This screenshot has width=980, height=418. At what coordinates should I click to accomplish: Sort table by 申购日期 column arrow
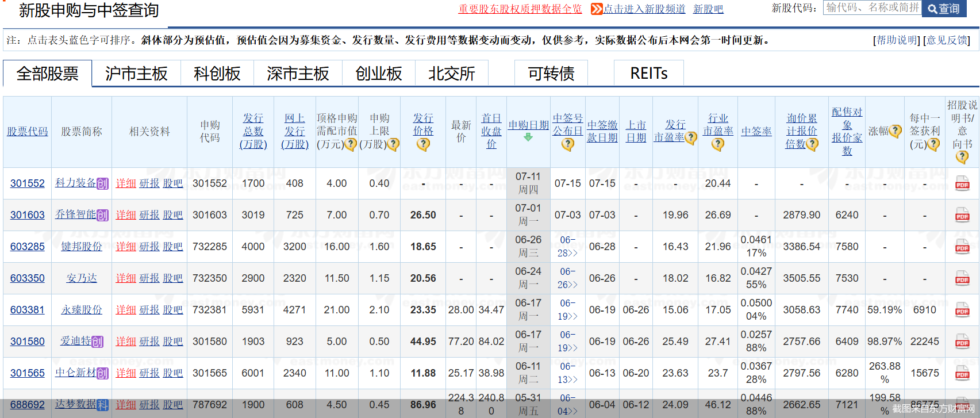[x=528, y=137]
